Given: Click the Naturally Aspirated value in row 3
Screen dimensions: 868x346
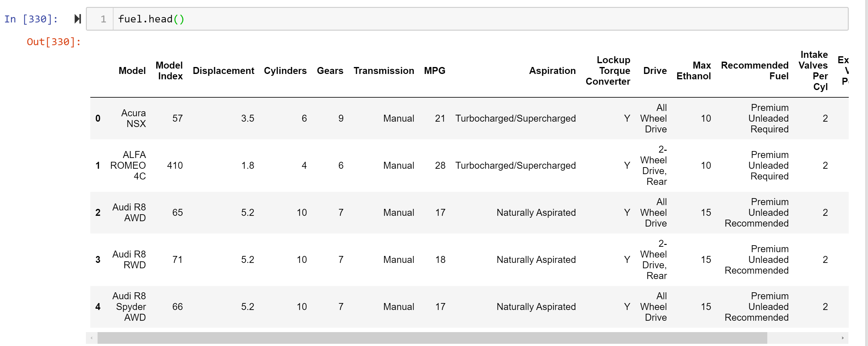Looking at the screenshot, I should [x=536, y=259].
